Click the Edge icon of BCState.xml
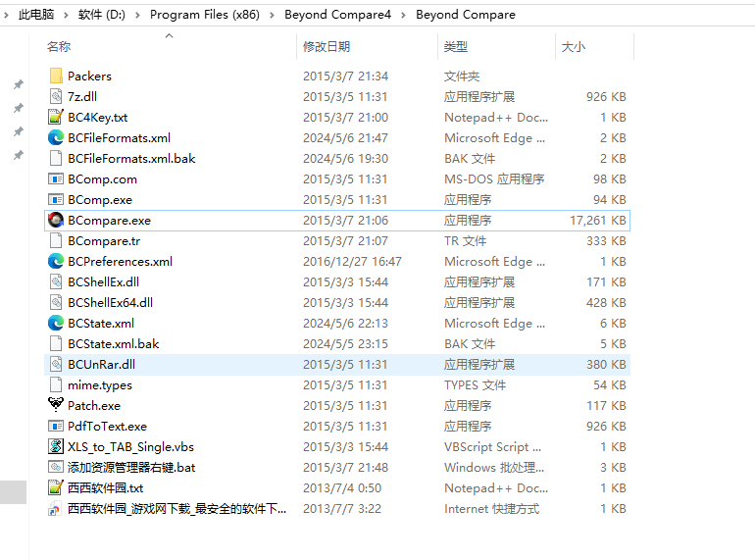 click(56, 323)
